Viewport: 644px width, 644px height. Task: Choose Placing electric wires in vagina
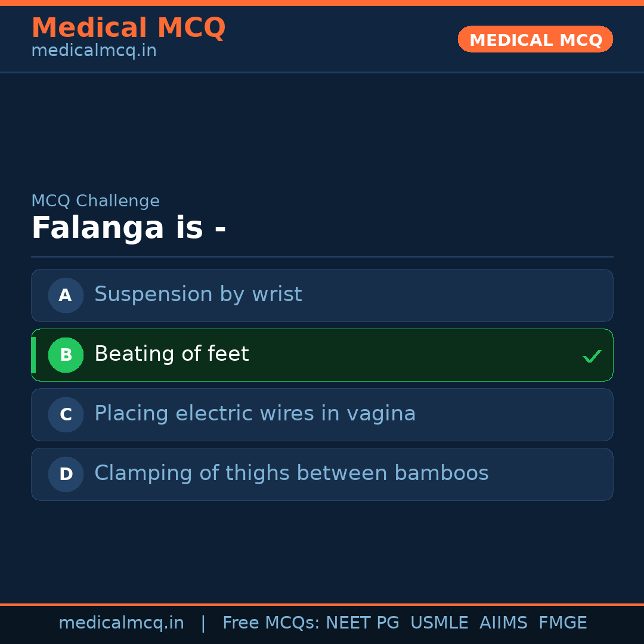click(255, 414)
